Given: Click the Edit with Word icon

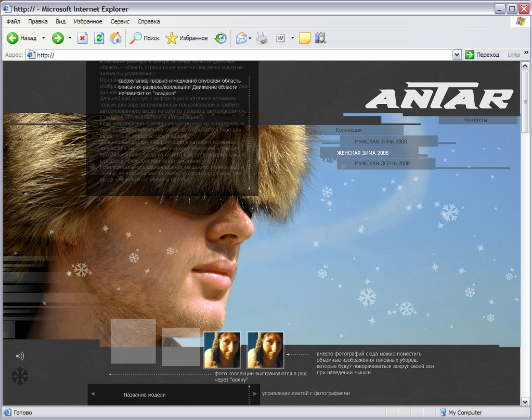Looking at the screenshot, I should (279, 37).
